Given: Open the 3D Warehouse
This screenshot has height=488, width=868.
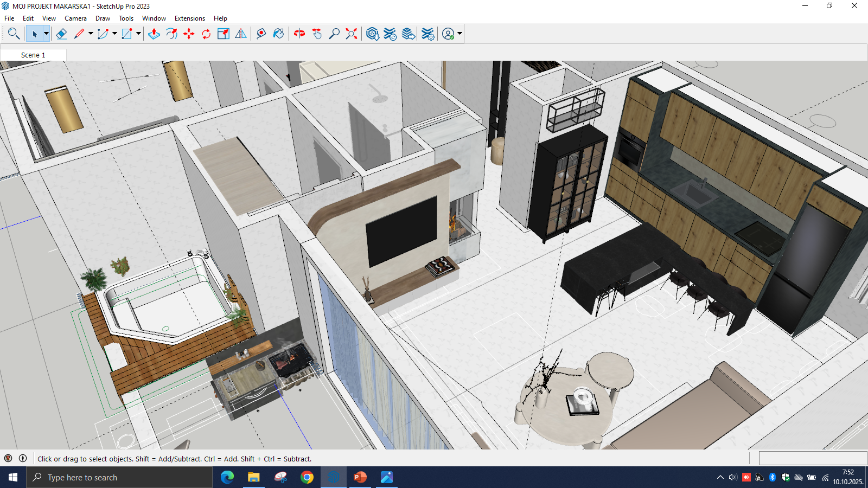Looking at the screenshot, I should pyautogui.click(x=372, y=34).
